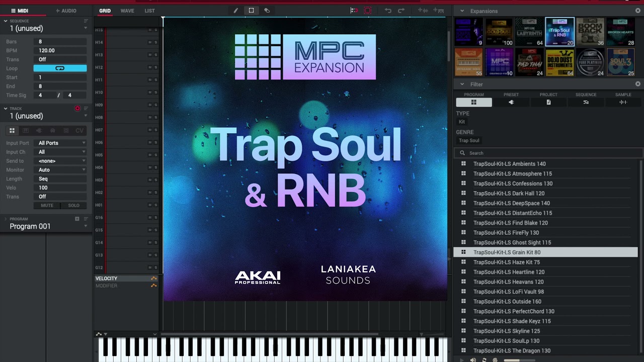The height and width of the screenshot is (362, 644).
Task: Filter browser by Sequence icon
Action: tap(586, 102)
